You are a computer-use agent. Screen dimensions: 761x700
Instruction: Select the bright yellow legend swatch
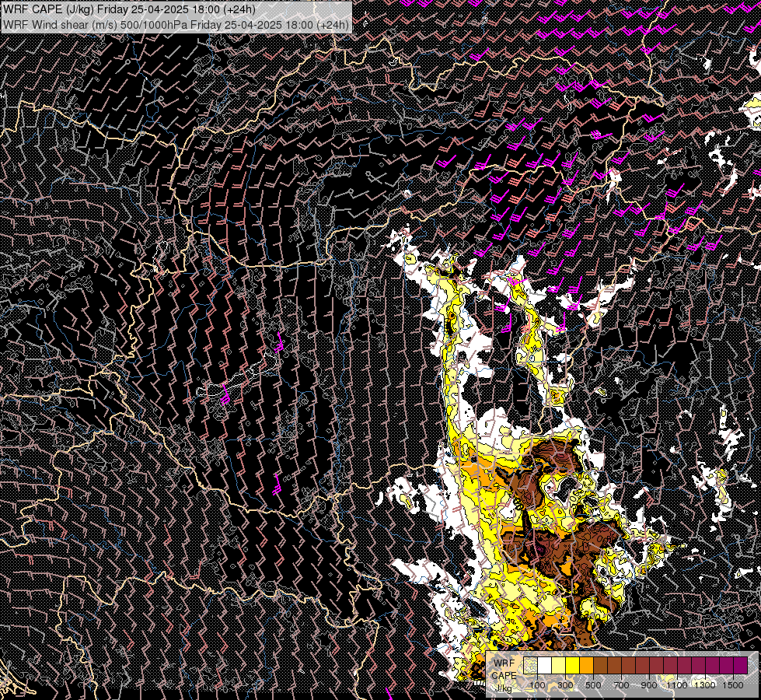573,666
